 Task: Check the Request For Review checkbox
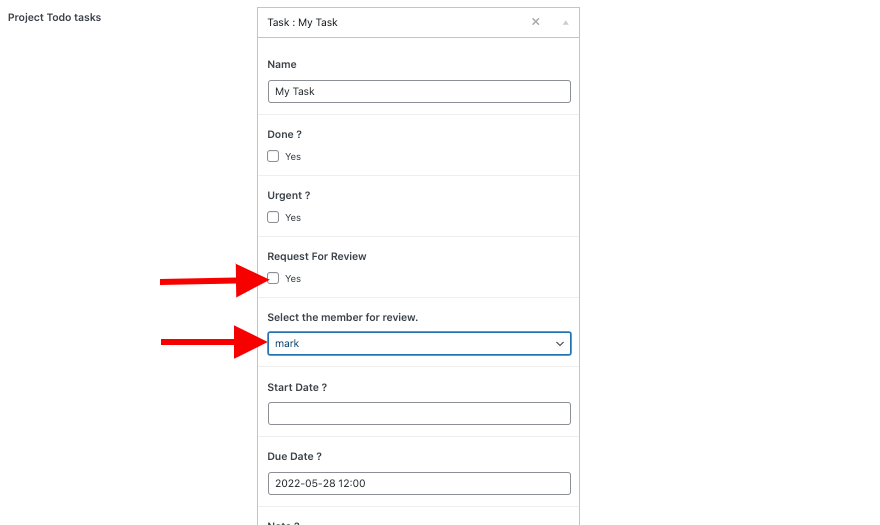click(x=273, y=278)
